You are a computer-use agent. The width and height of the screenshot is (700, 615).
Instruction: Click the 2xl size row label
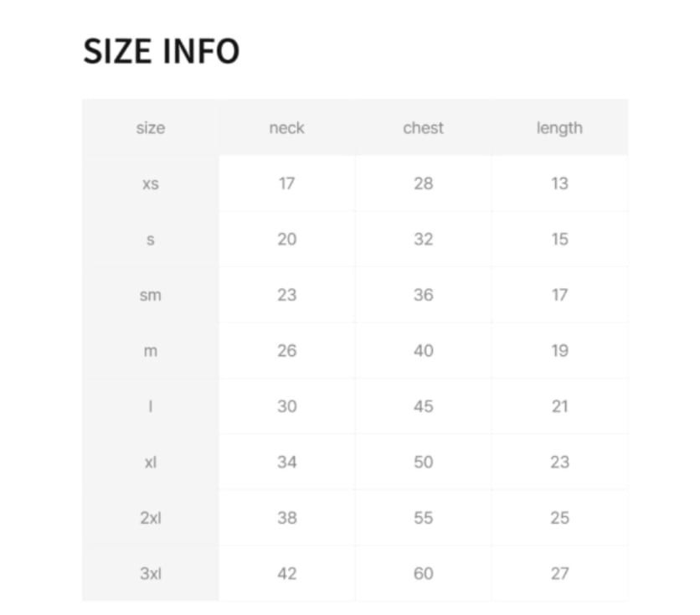(x=151, y=518)
